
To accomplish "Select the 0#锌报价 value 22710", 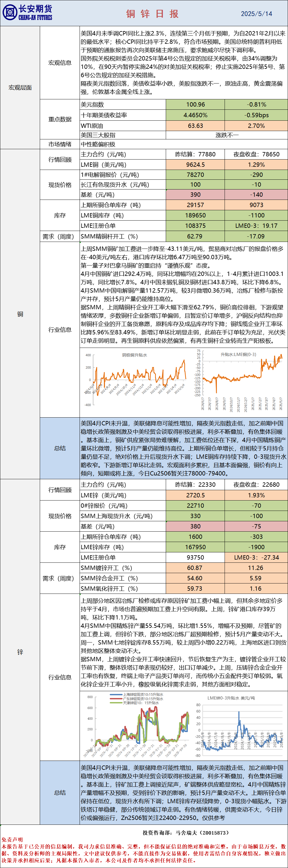I will pyautogui.click(x=195, y=506).
